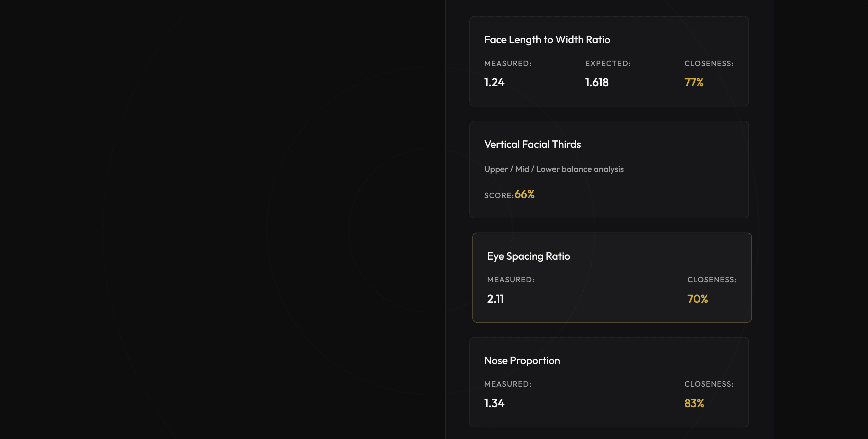
Task: Click the EXPECTED label in face ratio card
Action: point(607,63)
